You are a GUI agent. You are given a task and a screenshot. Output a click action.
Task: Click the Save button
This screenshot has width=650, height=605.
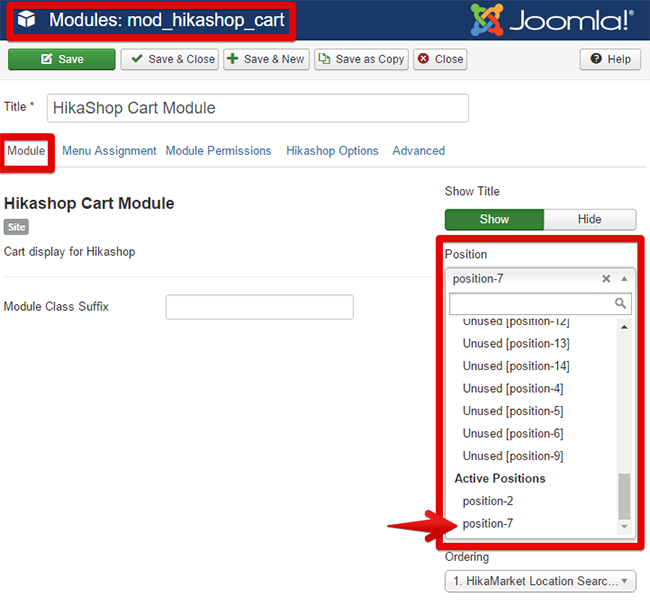(62, 59)
